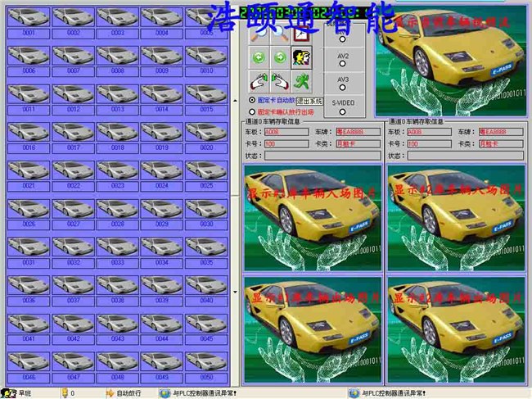Viewport: 532px width, 399px height.
Task: Click the hand with card facing right
Action: coord(259,81)
